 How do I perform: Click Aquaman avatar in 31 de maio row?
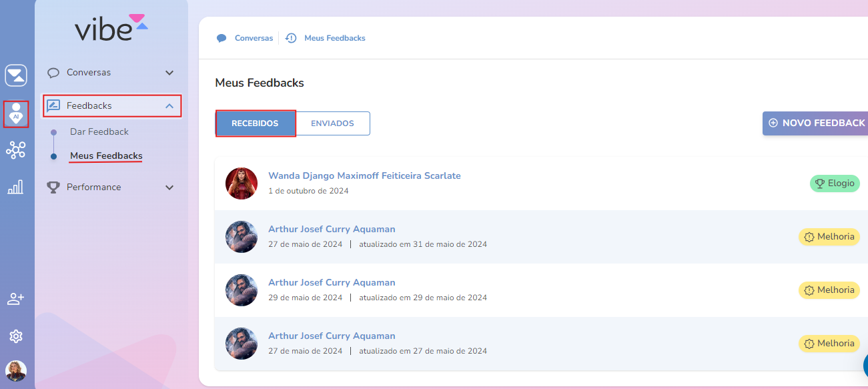[242, 237]
